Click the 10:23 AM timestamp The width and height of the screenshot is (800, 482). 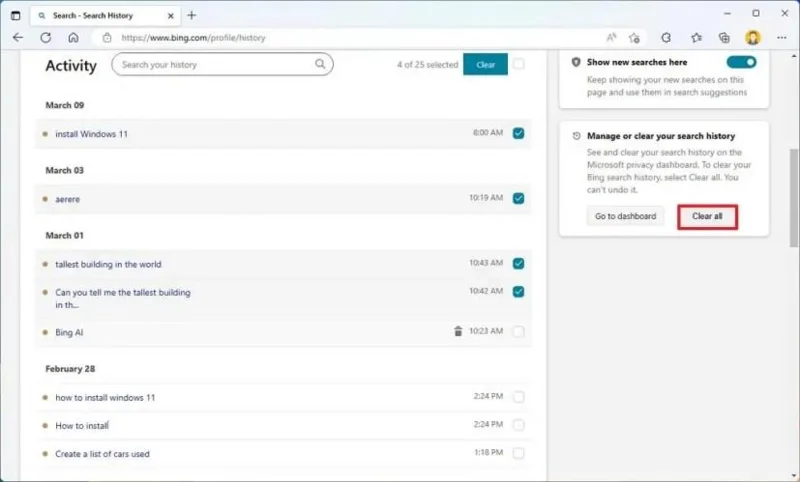486,331
